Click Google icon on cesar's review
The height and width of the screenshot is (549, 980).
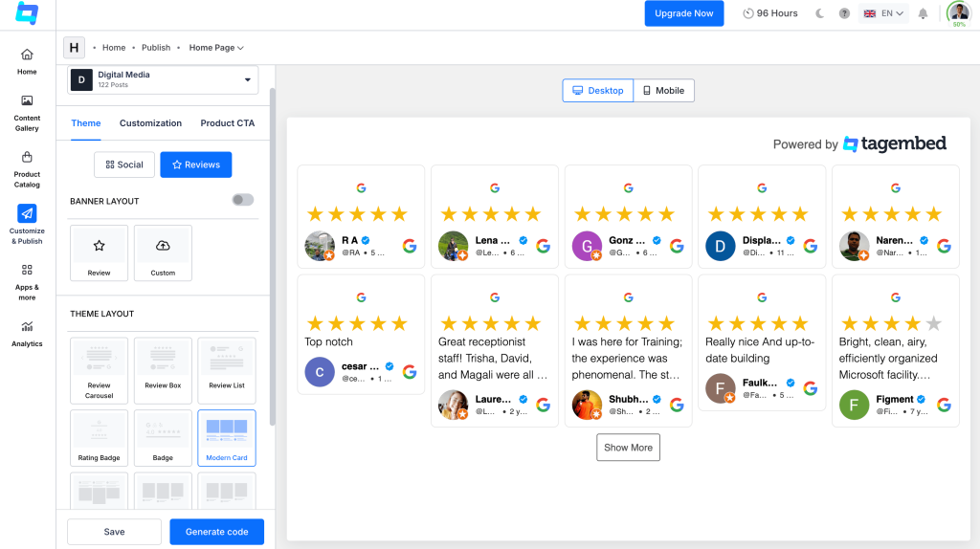[x=410, y=372]
